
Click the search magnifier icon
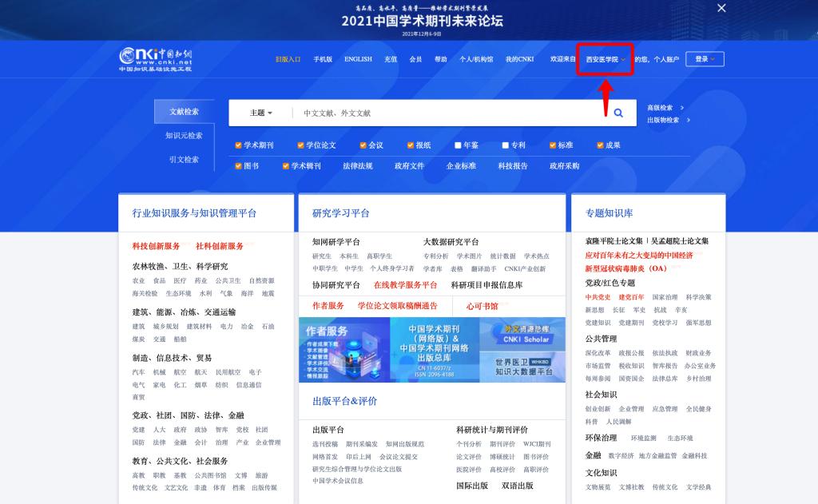pyautogui.click(x=618, y=113)
